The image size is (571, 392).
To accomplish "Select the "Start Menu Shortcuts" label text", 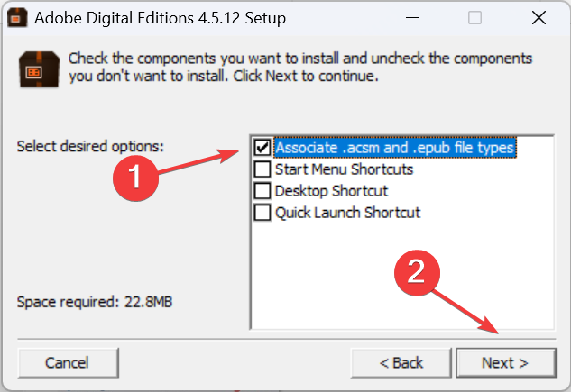I will point(344,169).
